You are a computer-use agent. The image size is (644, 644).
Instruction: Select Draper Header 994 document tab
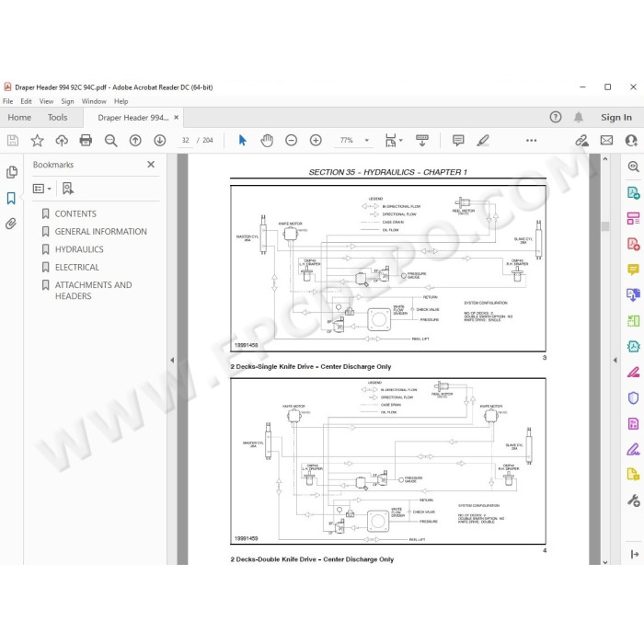click(x=133, y=118)
